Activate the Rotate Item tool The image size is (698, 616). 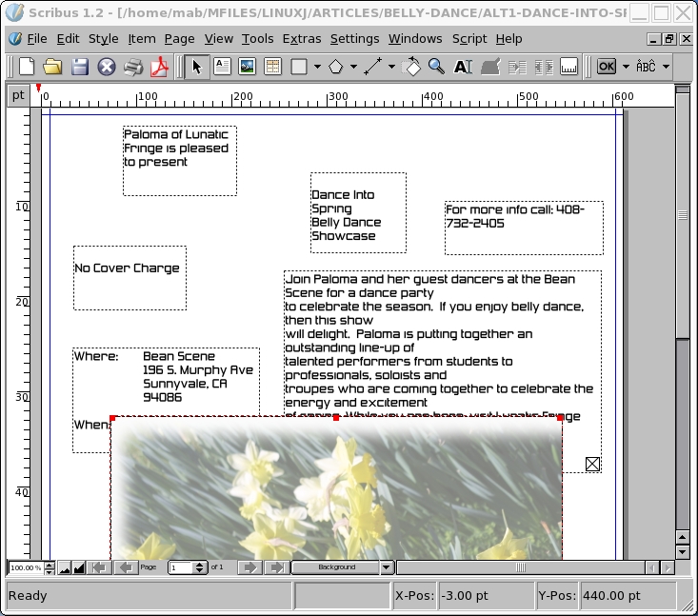pyautogui.click(x=412, y=67)
